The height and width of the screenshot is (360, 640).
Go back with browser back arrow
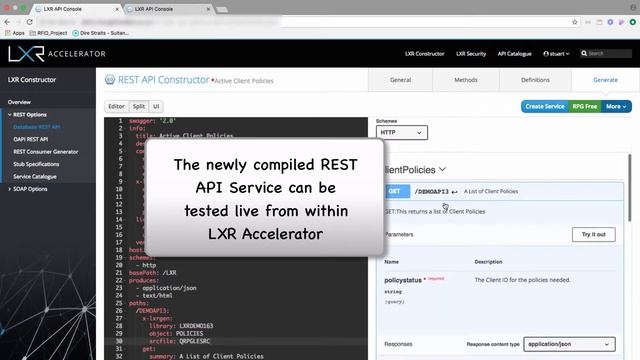tap(7, 22)
